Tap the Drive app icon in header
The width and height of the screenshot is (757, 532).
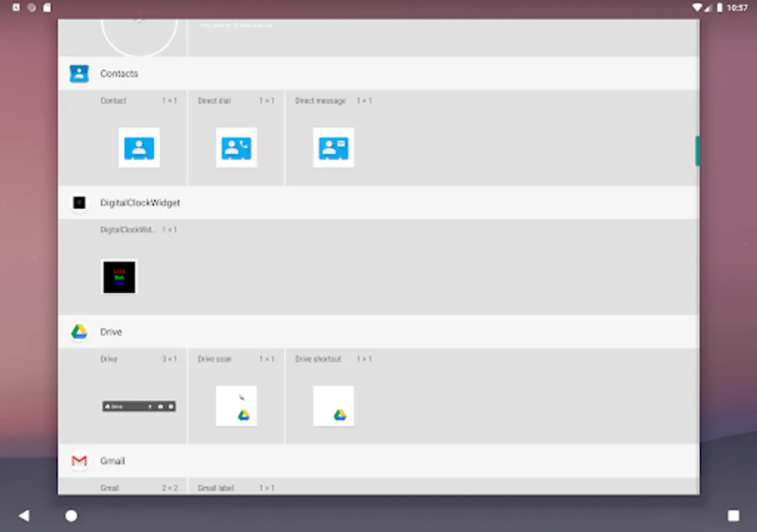tap(79, 332)
